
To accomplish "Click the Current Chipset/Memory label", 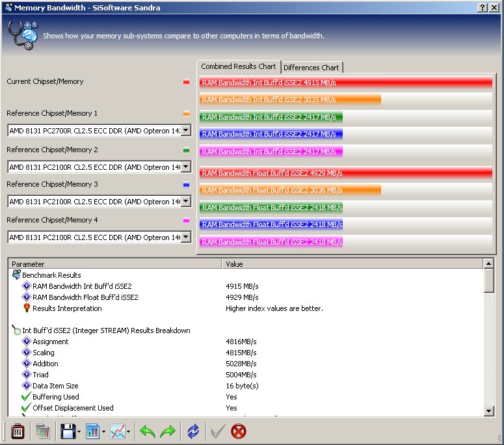I will pyautogui.click(x=45, y=81).
